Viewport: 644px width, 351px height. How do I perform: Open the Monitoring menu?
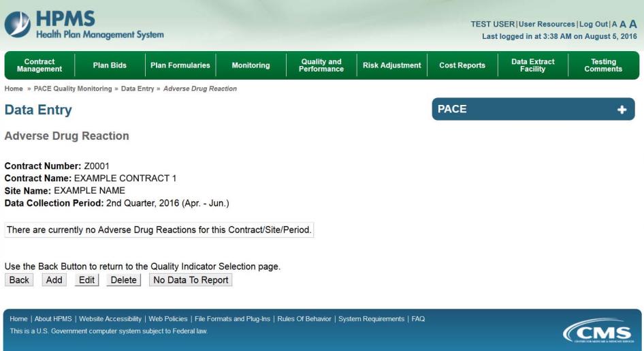(x=251, y=65)
